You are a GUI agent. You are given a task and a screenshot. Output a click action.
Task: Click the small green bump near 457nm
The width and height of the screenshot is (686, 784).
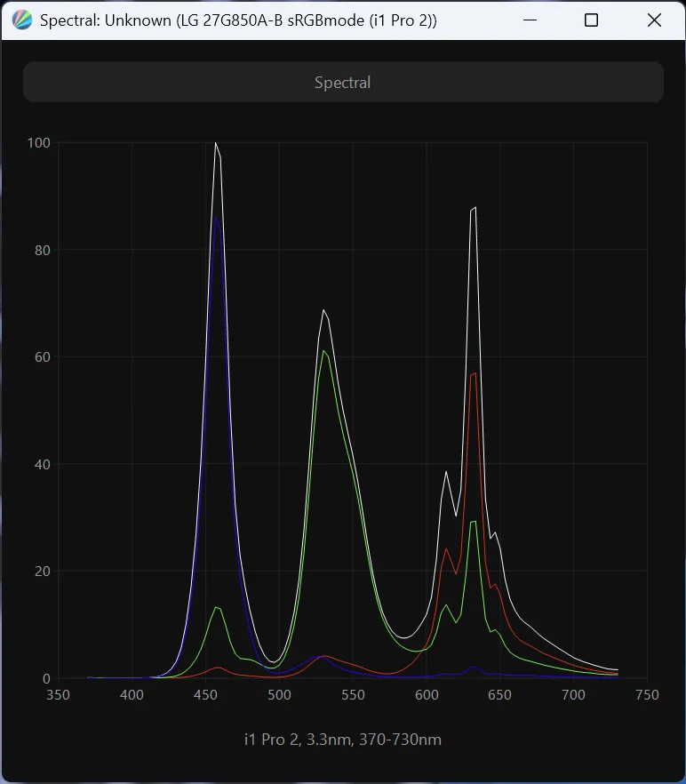(x=217, y=607)
